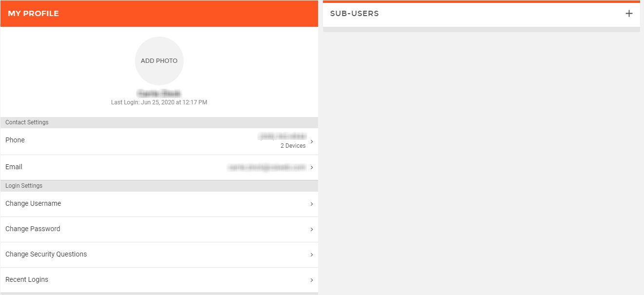The image size is (644, 295).
Task: Click the Last Login timestamp text
Action: [x=159, y=102]
